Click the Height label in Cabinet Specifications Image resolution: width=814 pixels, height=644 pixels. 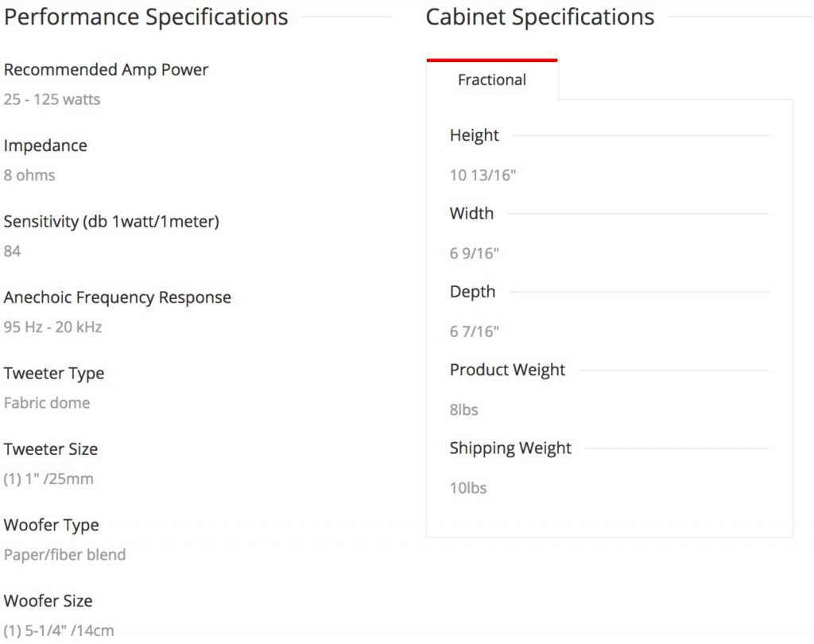click(475, 136)
